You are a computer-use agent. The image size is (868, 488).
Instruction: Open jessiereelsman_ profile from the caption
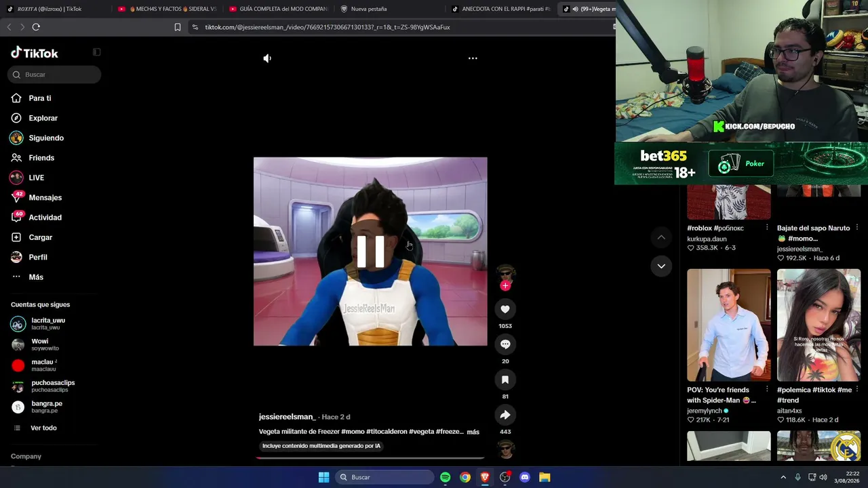coord(287,417)
